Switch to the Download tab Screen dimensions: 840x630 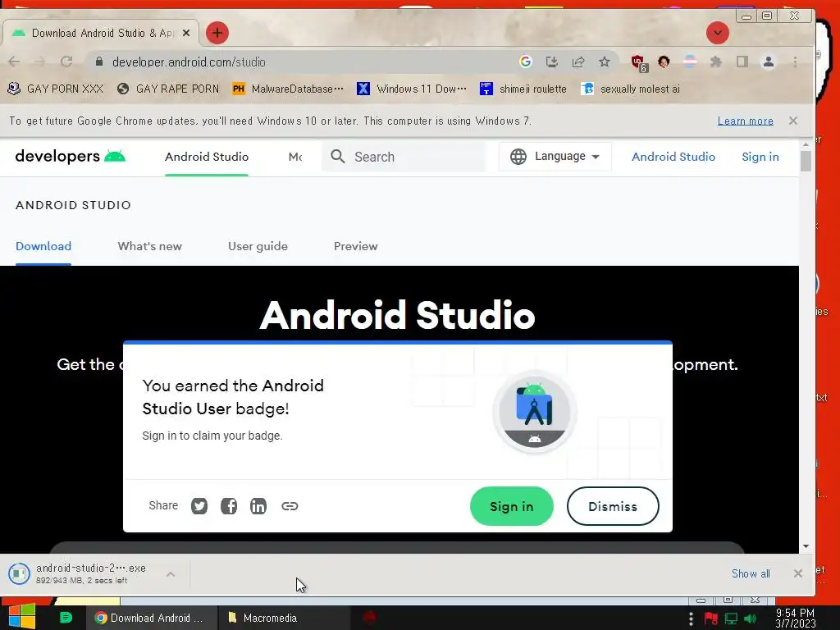click(x=43, y=246)
